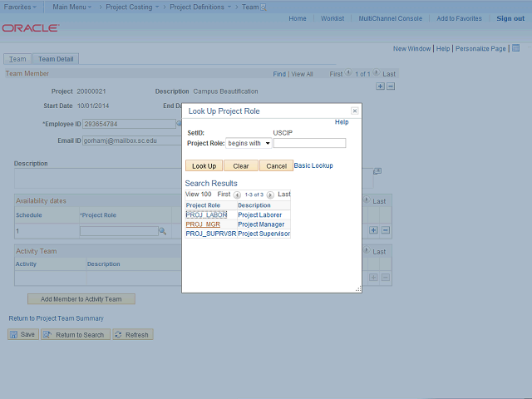The height and width of the screenshot is (399, 532).
Task: Click the Team breadcrumb item
Action: [250, 7]
